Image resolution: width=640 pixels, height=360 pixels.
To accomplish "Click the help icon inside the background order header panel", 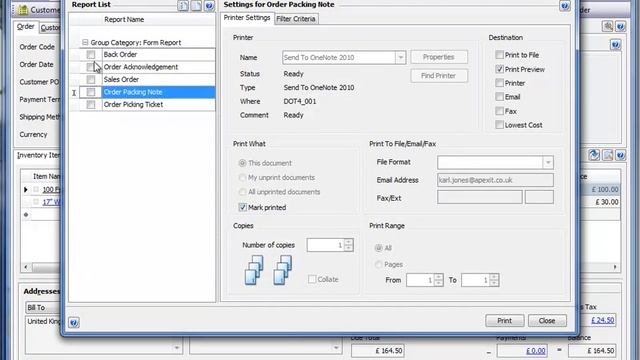I will click(x=616, y=44).
